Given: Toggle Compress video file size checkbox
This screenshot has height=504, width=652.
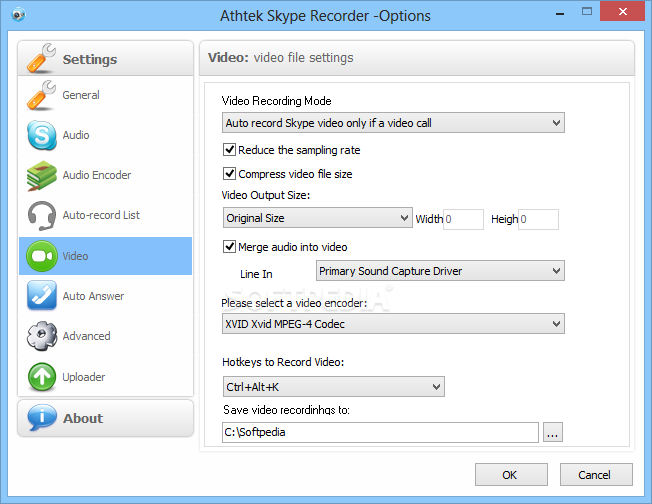Looking at the screenshot, I should 230,173.
